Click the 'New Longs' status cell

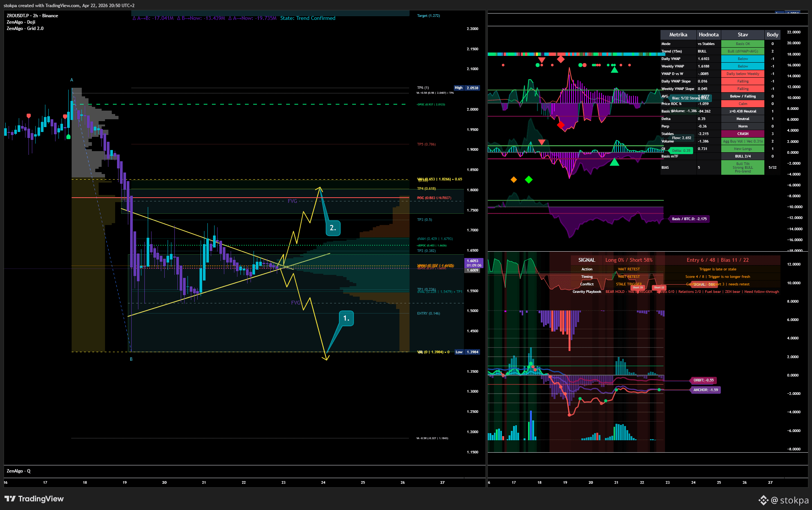pyautogui.click(x=743, y=149)
